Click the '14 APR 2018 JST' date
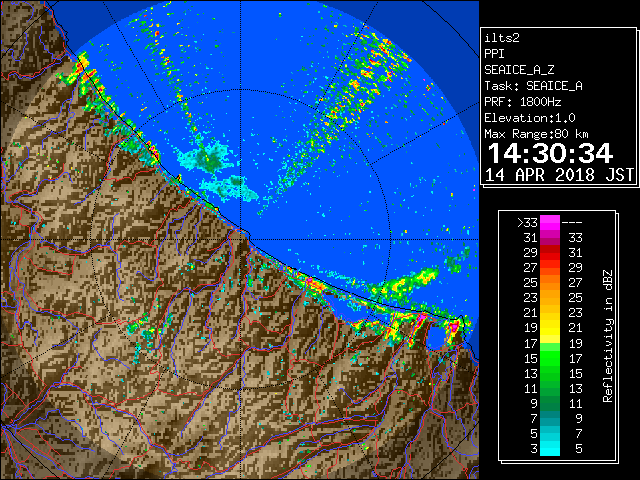Screen dimensions: 640x480 559,175
